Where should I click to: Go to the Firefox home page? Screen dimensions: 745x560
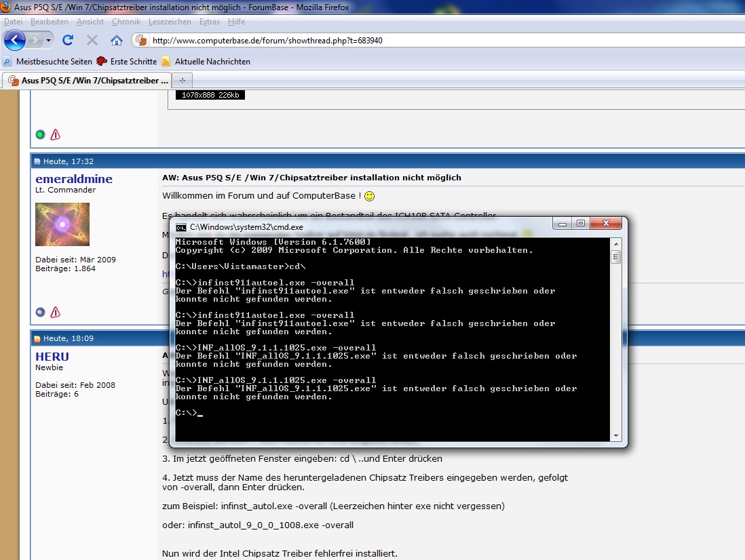tap(117, 41)
